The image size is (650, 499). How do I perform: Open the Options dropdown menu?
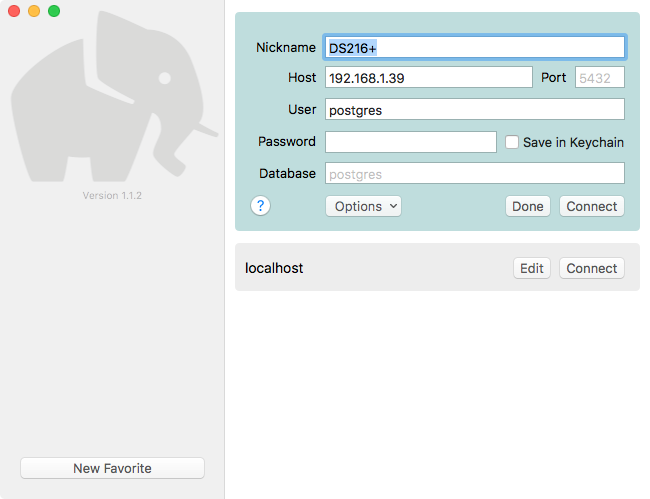(x=363, y=206)
